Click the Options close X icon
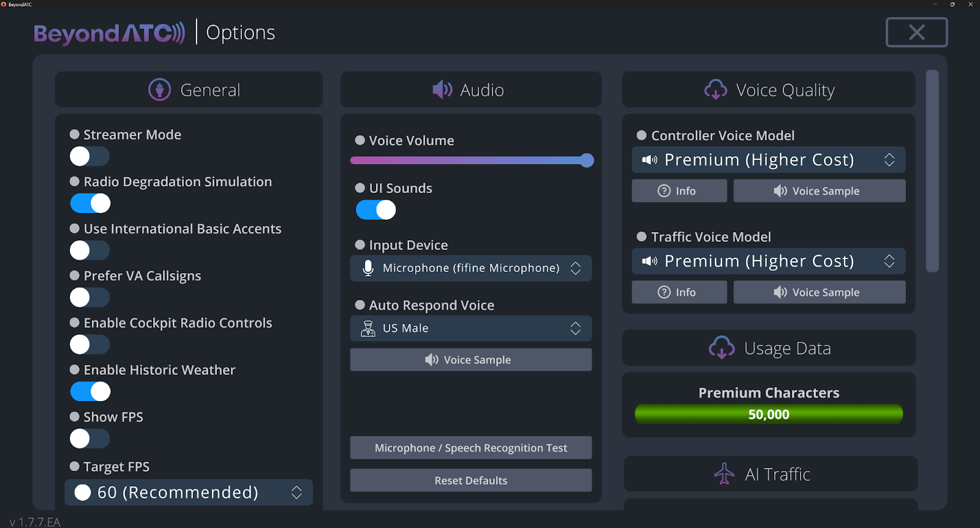980x528 pixels. tap(916, 32)
